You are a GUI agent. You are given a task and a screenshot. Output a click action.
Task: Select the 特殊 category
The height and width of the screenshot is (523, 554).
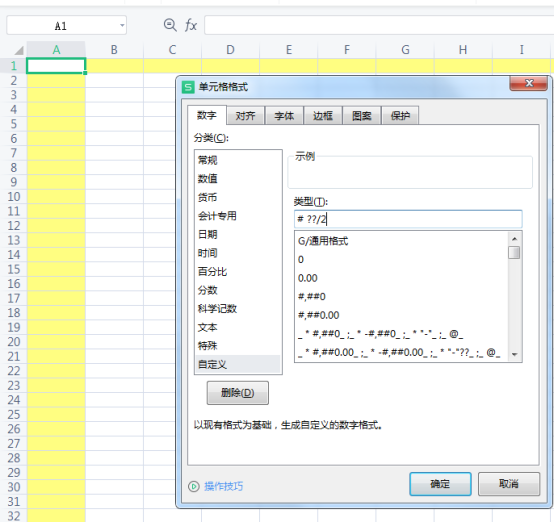(238, 346)
